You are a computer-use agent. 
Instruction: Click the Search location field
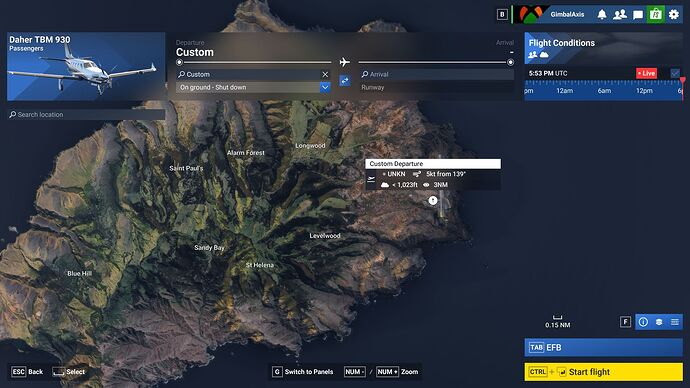click(86, 114)
